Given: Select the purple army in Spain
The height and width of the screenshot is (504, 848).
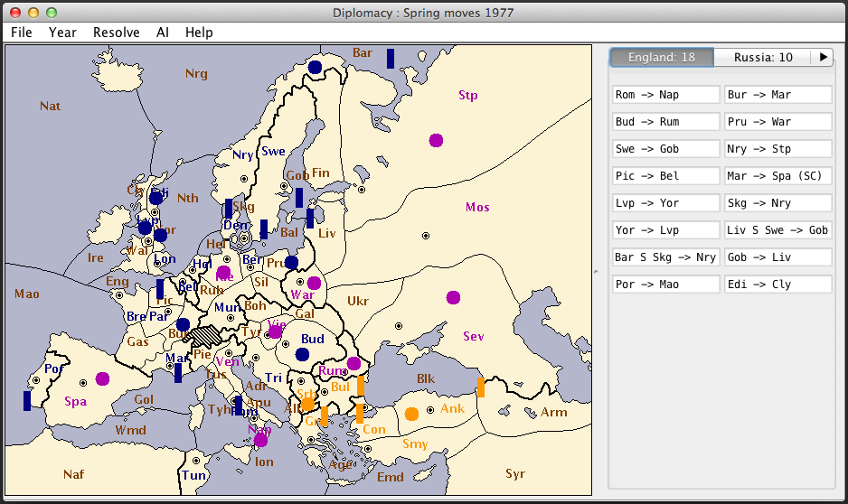Looking at the screenshot, I should click(102, 378).
